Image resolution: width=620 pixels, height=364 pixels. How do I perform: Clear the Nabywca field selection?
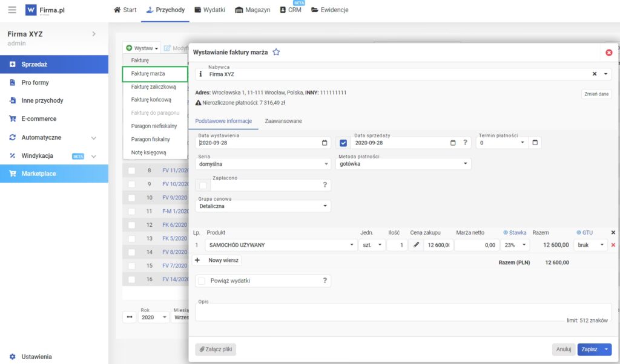click(595, 74)
